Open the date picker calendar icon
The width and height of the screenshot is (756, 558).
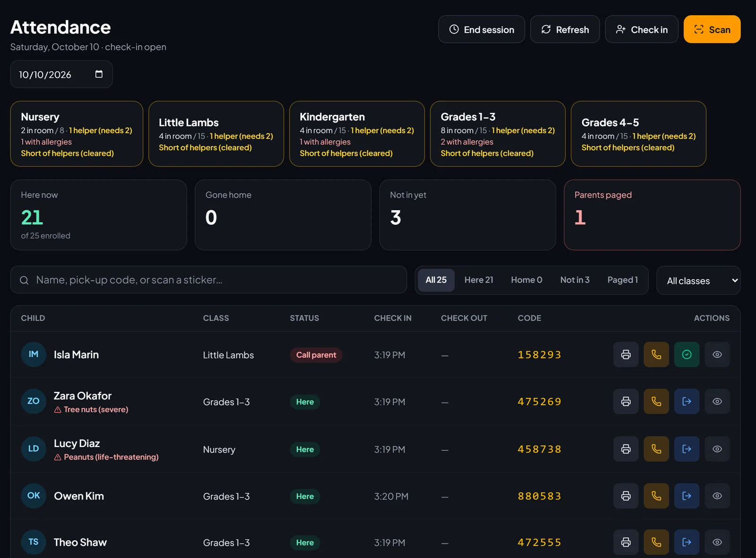(x=99, y=74)
